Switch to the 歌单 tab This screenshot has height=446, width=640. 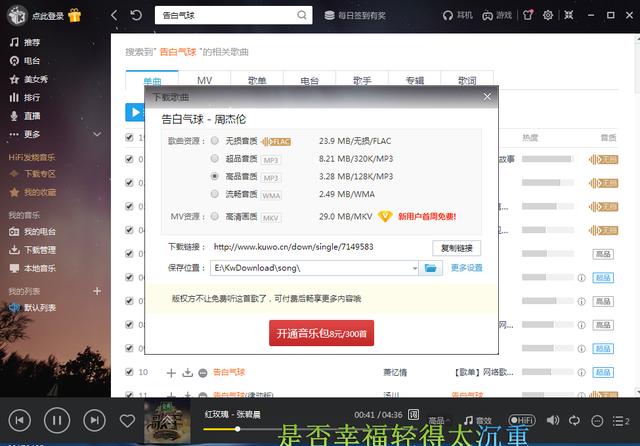pos(257,80)
